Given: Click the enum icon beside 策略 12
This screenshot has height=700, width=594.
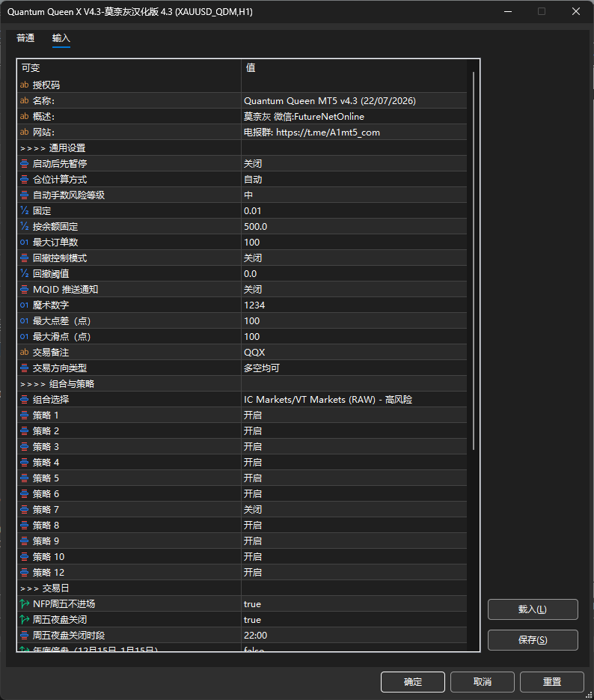Looking at the screenshot, I should pyautogui.click(x=25, y=572).
